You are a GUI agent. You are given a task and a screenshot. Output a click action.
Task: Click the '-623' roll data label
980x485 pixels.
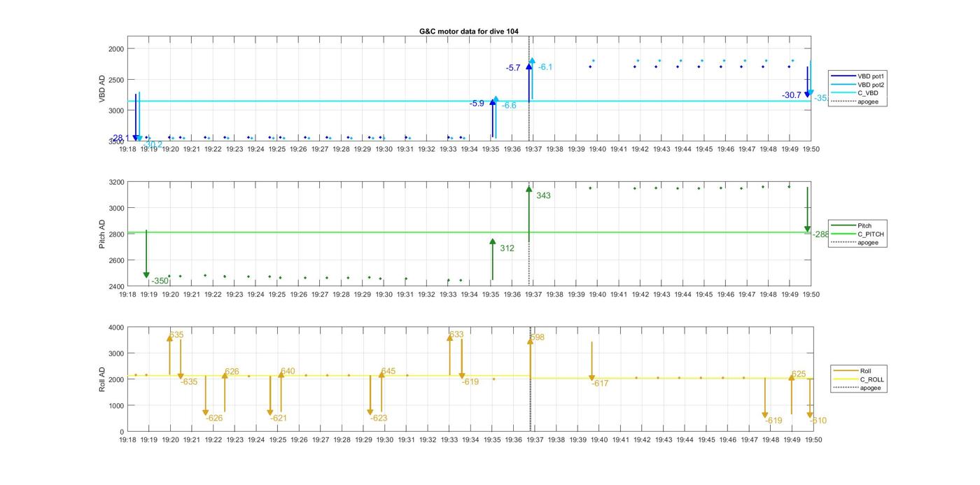[379, 419]
